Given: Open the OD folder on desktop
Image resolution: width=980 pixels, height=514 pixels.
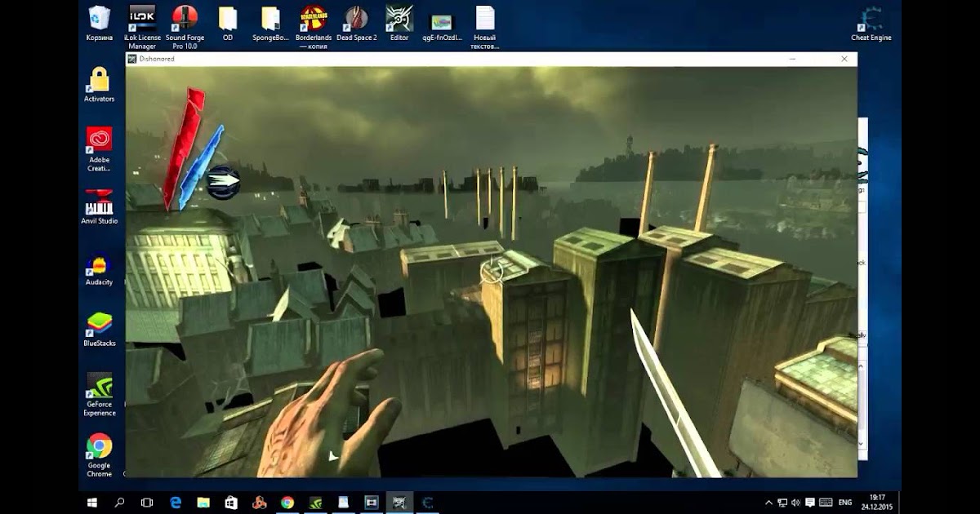Looking at the screenshot, I should [228, 24].
